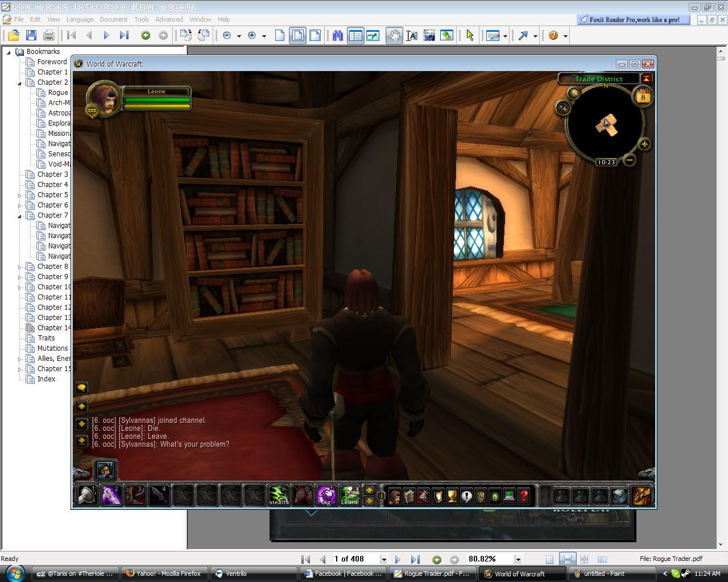Open the Document menu
Image resolution: width=728 pixels, height=582 pixels.
[114, 19]
